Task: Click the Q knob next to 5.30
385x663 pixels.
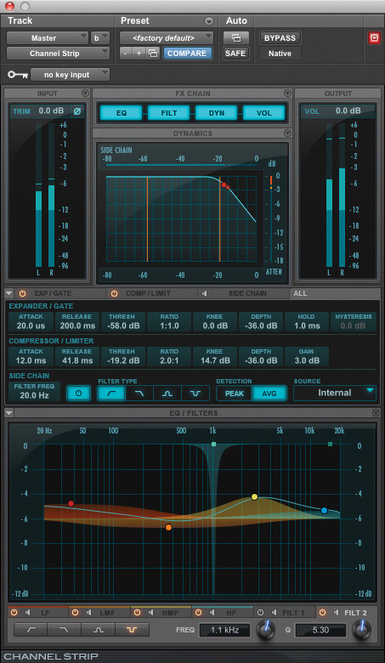Action: pyautogui.click(x=362, y=629)
